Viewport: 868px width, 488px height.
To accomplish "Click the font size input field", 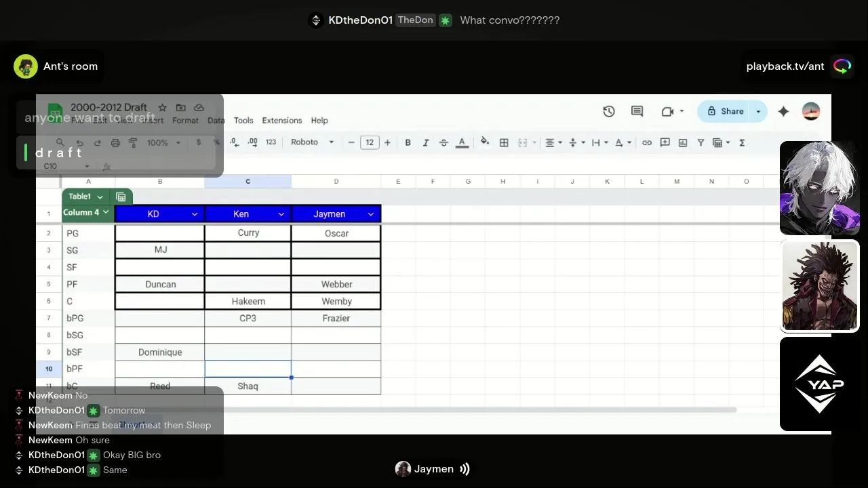I will tap(370, 142).
